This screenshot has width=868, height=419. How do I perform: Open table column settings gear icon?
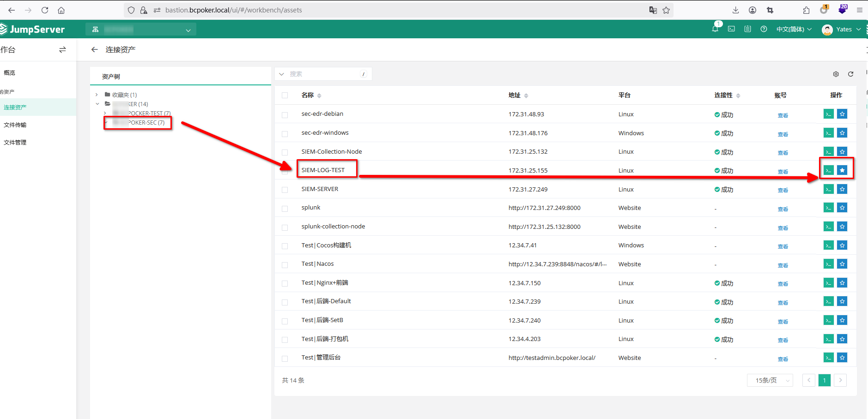[836, 74]
